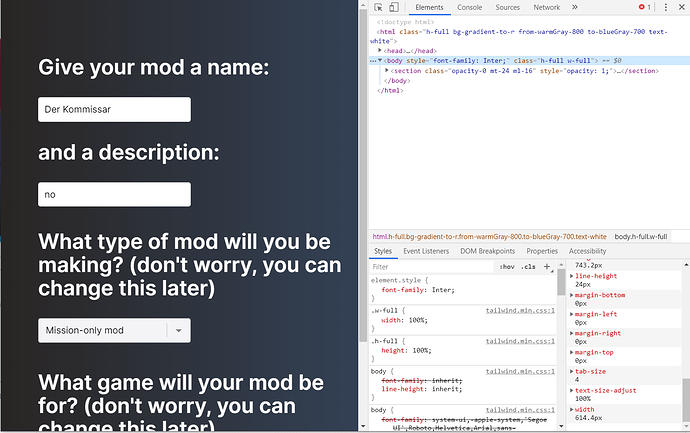690x433 pixels.
Task: Open tailwind.min.css link beside the body line-height rule
Action: (520, 371)
